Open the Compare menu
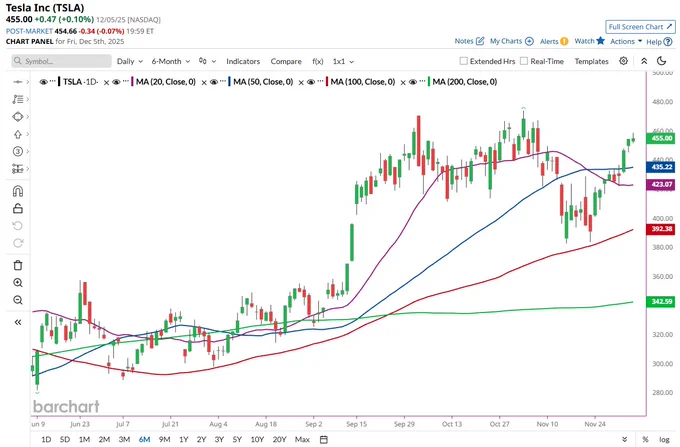Screen dimensions: 680x447 tap(286, 61)
